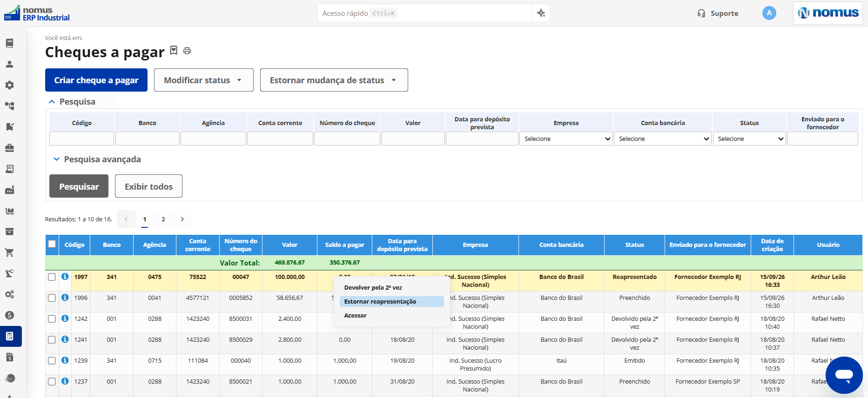Screen dimensions: 868x398
Task: Open the AI sparkle icon in quick access bar
Action: [x=541, y=13]
